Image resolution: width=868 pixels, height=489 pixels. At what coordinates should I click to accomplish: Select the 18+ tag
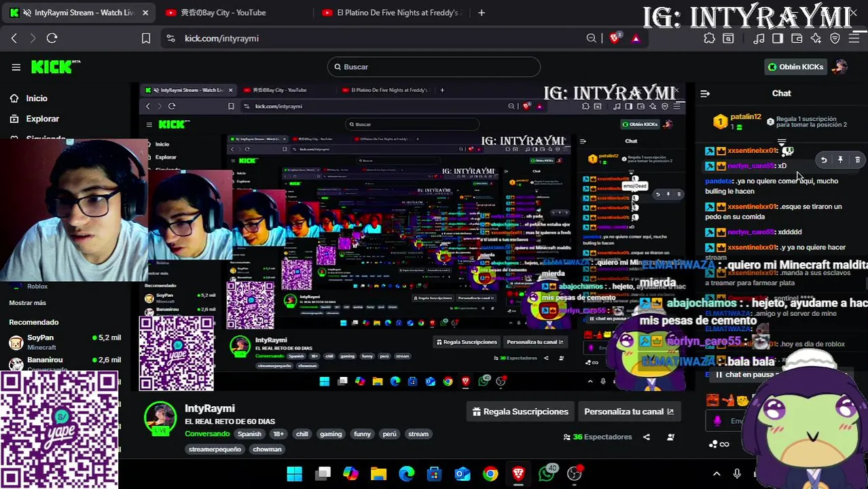278,434
